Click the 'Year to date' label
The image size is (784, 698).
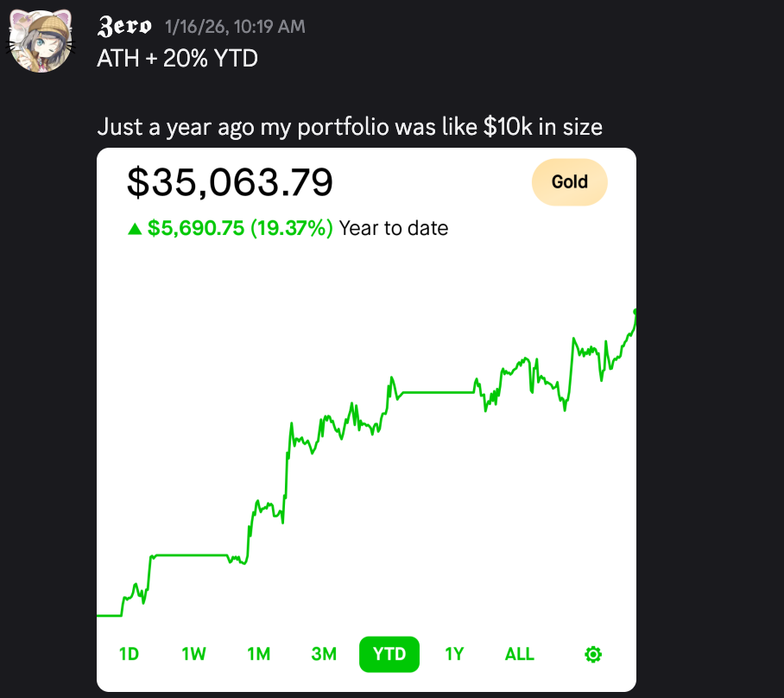click(394, 228)
